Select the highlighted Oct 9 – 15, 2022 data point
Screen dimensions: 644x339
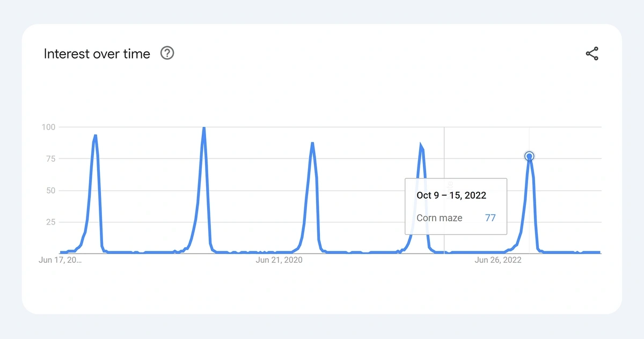[529, 156]
